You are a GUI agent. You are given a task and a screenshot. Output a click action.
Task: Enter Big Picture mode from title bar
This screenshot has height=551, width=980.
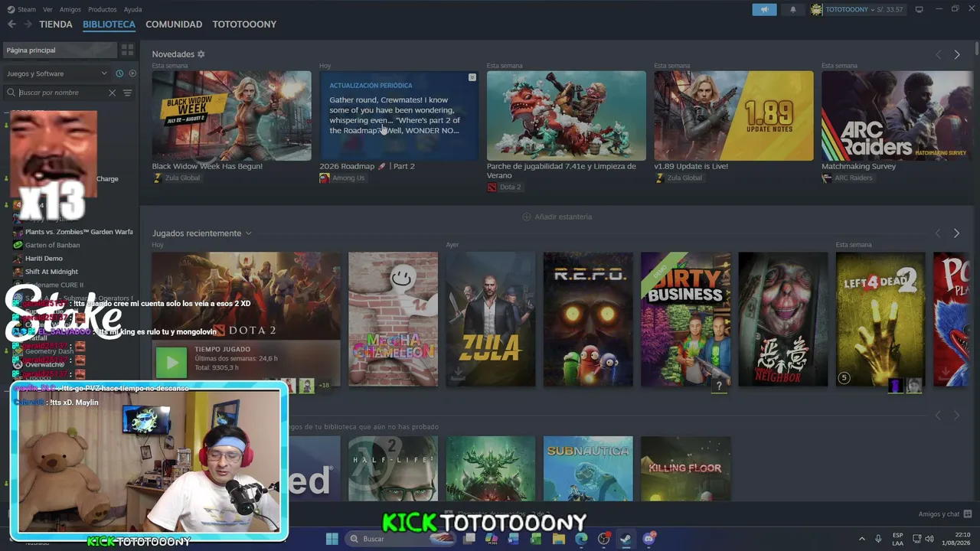pos(920,9)
